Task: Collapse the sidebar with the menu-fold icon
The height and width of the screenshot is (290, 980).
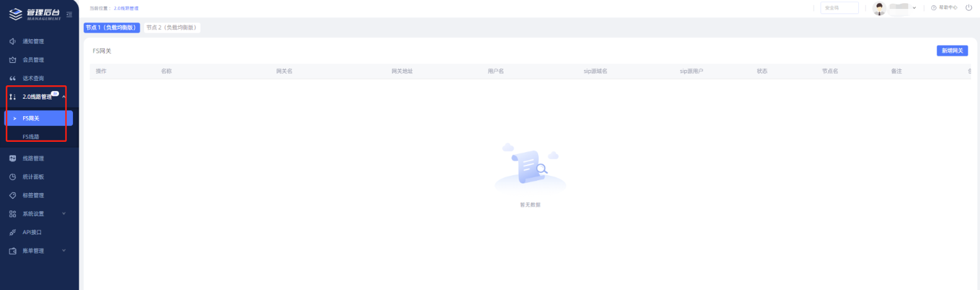Action: 69,14
